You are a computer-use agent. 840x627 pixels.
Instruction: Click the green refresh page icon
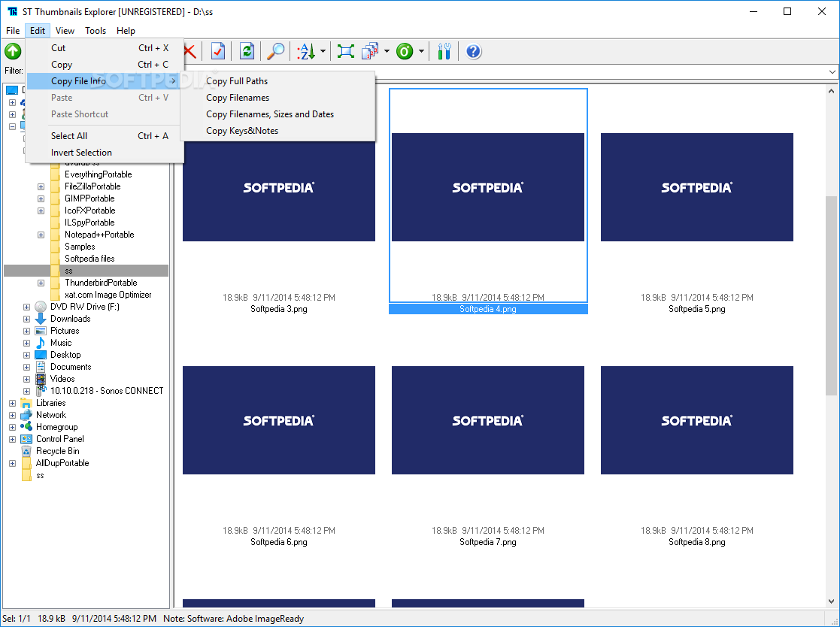click(x=247, y=51)
